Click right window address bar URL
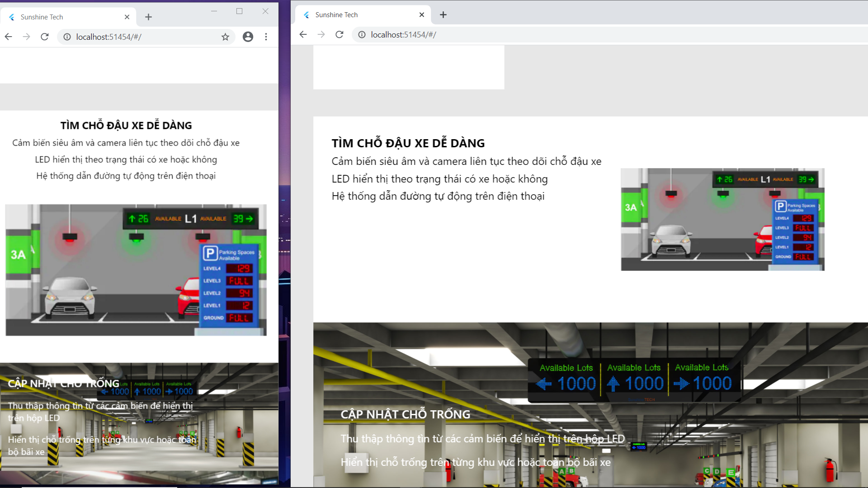 click(x=403, y=35)
